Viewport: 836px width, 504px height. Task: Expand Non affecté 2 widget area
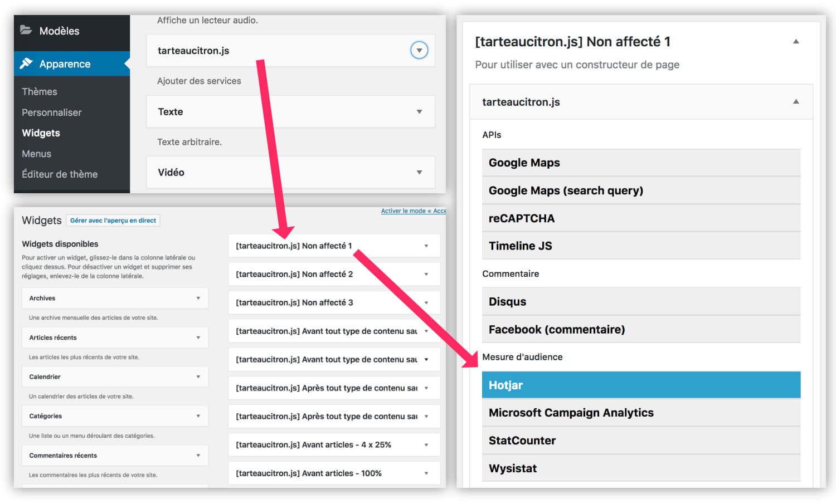tap(426, 274)
